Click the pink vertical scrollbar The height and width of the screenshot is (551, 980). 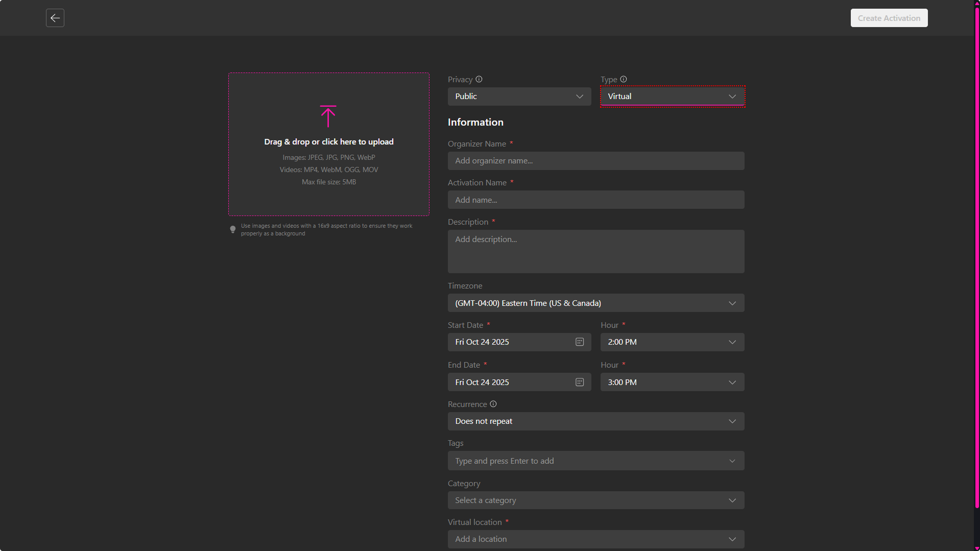tap(977, 255)
